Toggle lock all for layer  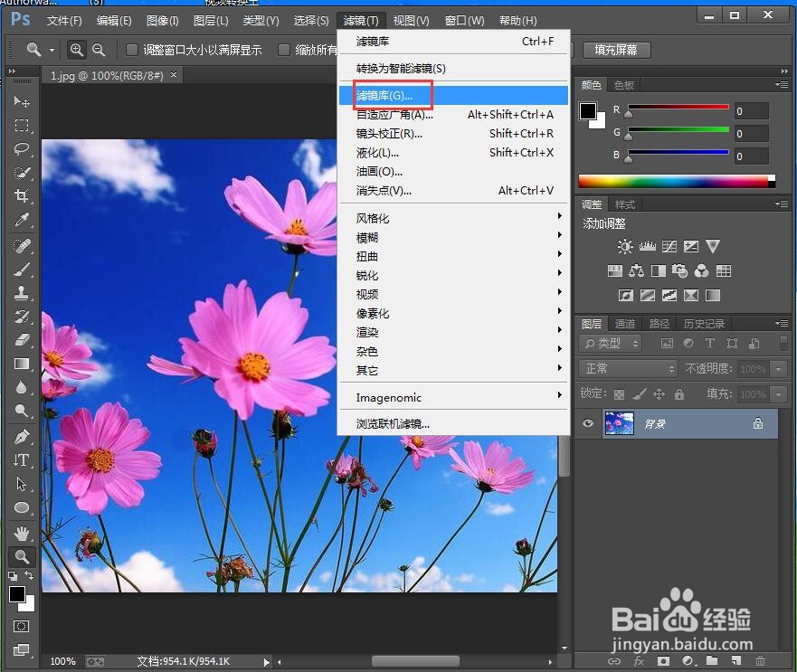click(679, 394)
